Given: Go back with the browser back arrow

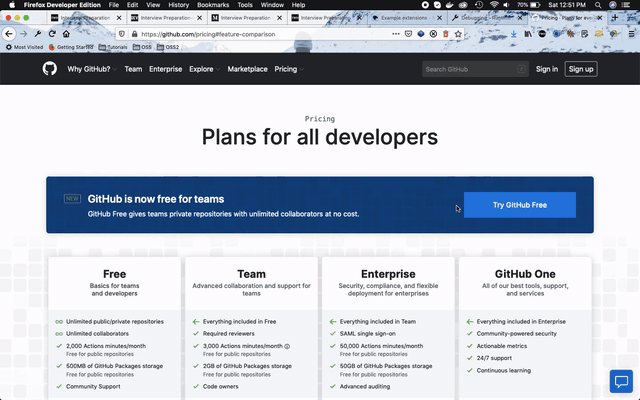Looking at the screenshot, I should point(9,34).
